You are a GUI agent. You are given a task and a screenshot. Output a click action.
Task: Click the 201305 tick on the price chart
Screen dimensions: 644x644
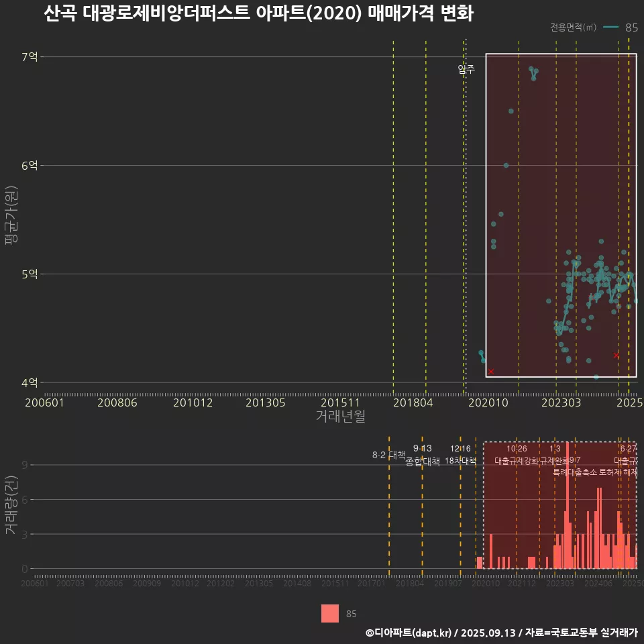pyautogui.click(x=266, y=402)
